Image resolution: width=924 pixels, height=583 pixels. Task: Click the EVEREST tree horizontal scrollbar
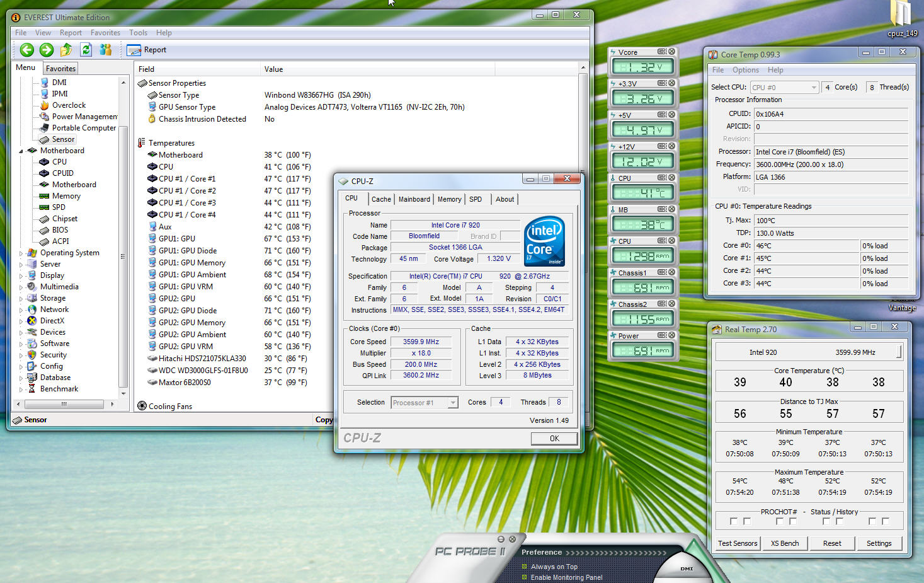click(x=64, y=404)
